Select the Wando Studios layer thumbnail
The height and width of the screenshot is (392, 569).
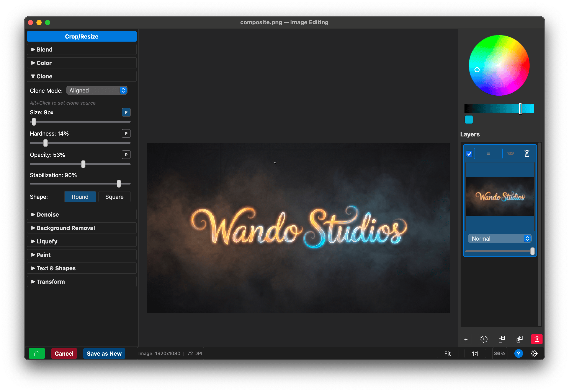point(500,196)
